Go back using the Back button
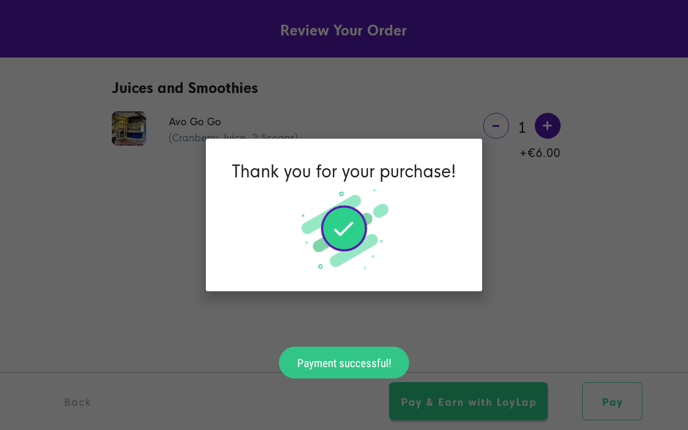 pos(77,402)
